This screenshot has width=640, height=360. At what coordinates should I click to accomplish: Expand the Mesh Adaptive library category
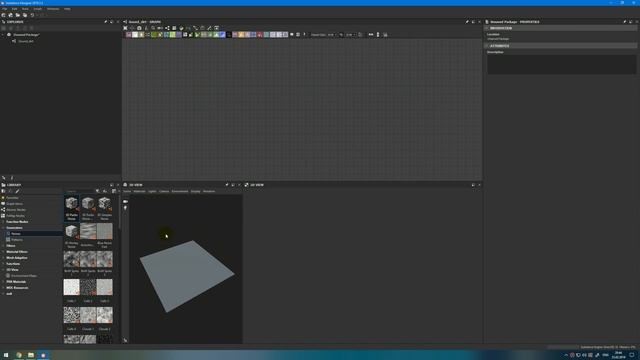(x=3, y=258)
